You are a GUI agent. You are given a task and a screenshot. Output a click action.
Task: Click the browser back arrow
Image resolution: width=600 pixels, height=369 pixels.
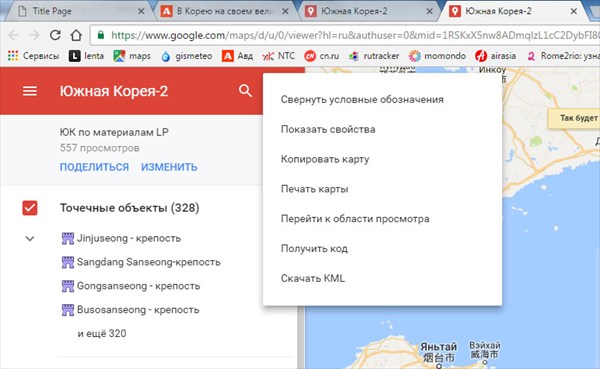click(13, 35)
